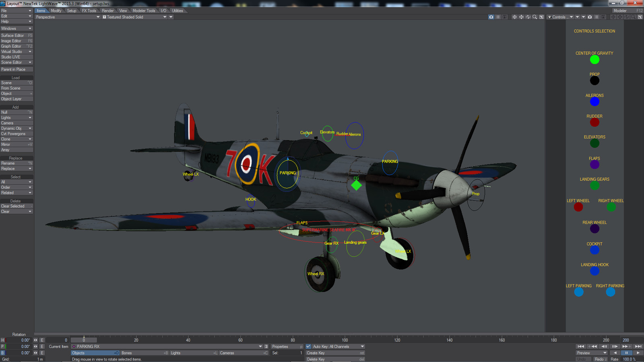Viewport: 644px width, 362px height.
Task: Play the animation in reverse
Action: [615, 353]
